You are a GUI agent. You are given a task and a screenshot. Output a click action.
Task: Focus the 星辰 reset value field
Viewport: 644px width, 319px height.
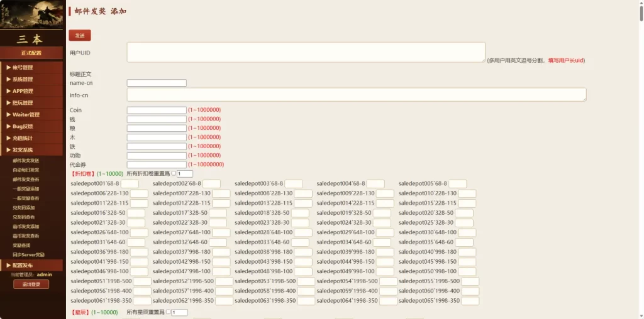[179, 313]
